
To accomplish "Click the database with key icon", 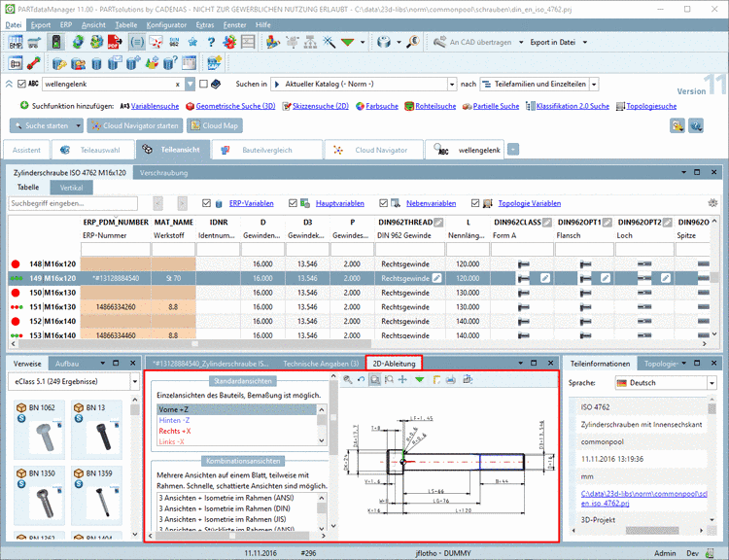I will (59, 62).
